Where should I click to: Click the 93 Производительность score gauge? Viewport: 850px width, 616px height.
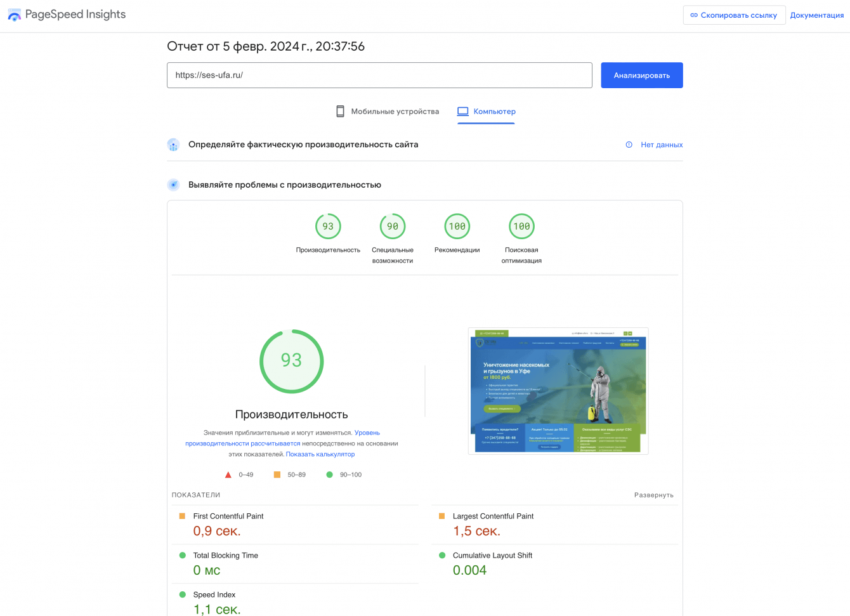coord(328,226)
